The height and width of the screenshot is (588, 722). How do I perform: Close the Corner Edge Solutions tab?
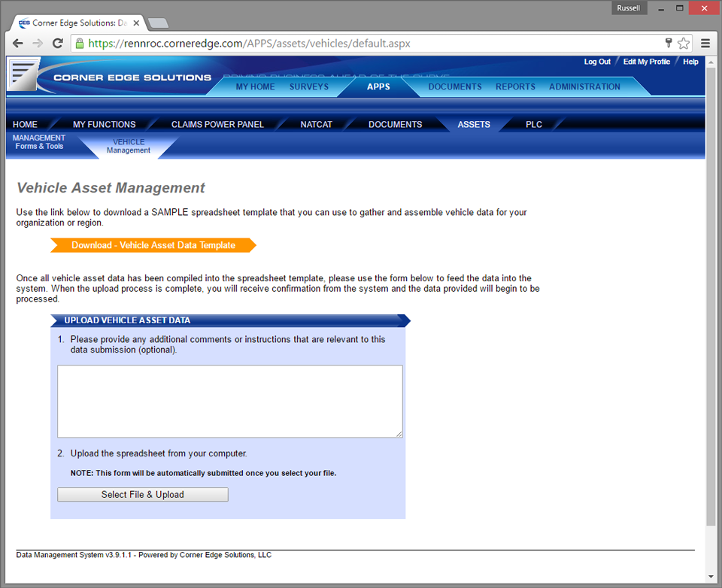click(136, 23)
